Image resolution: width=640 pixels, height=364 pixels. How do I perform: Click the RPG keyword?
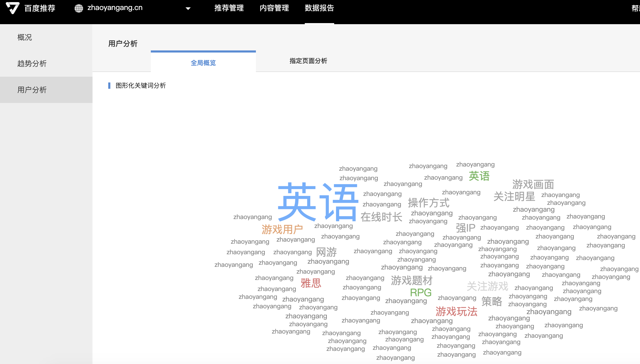click(420, 292)
